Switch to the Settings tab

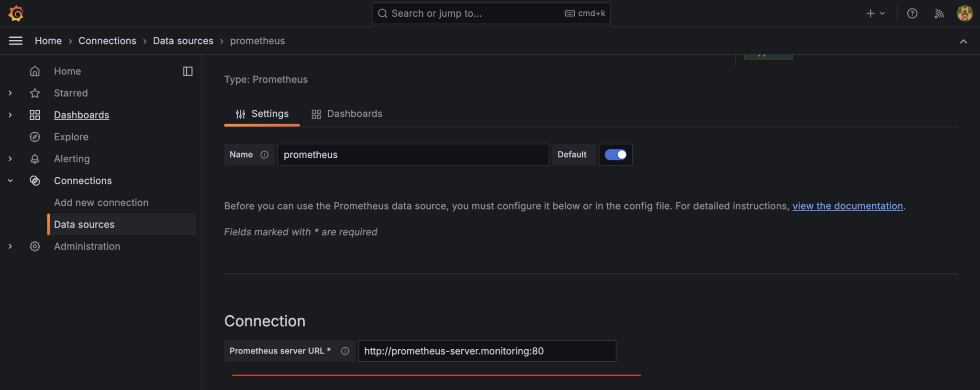click(262, 114)
